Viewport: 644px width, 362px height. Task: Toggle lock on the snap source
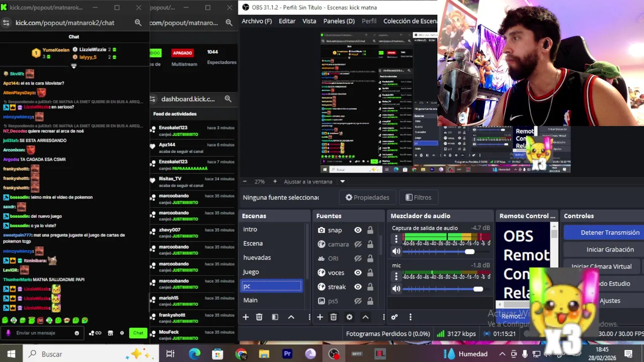370,230
